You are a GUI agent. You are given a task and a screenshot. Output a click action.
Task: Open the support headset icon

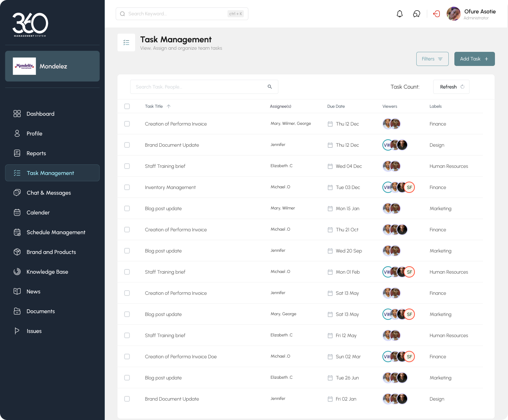click(x=417, y=14)
